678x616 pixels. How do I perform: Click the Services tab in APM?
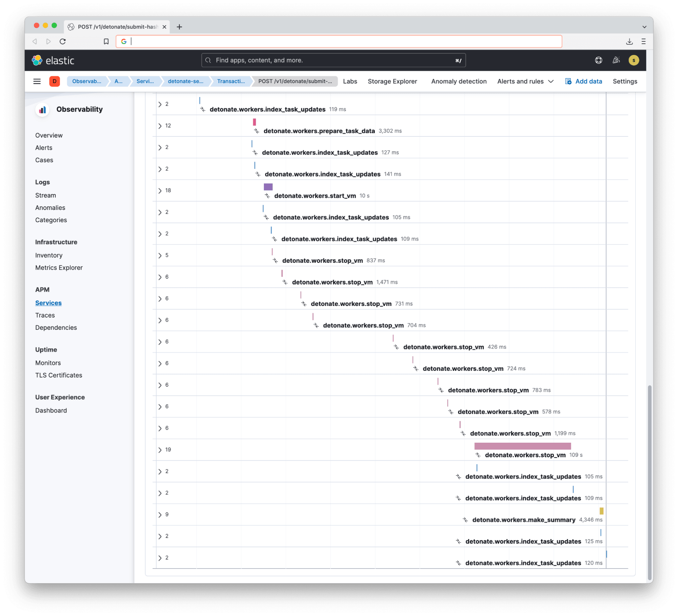(49, 302)
